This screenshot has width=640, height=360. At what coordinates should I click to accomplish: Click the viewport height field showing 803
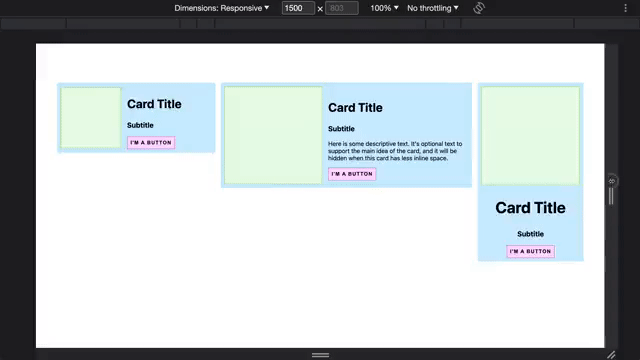tap(342, 8)
